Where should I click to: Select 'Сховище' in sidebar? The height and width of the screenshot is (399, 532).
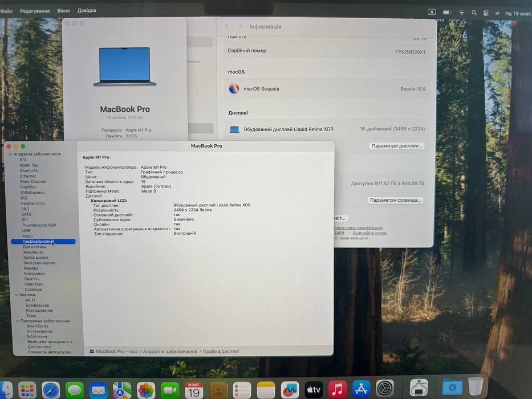point(33,290)
